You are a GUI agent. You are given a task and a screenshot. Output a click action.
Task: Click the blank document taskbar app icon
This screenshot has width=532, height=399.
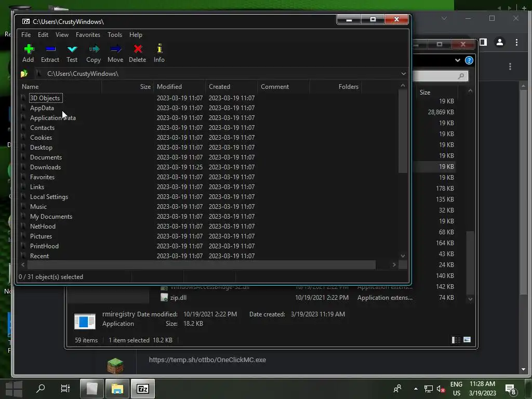tap(91, 389)
